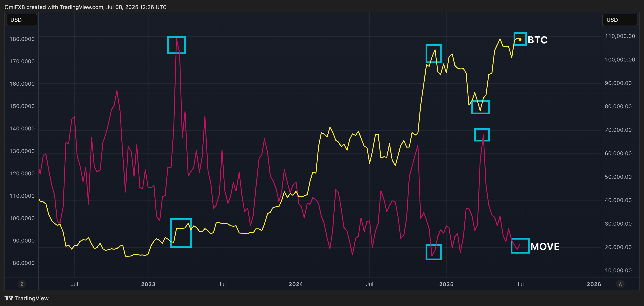The height and width of the screenshot is (306, 644).
Task: Click the 130.0000 left price label
Action: pyautogui.click(x=22, y=151)
